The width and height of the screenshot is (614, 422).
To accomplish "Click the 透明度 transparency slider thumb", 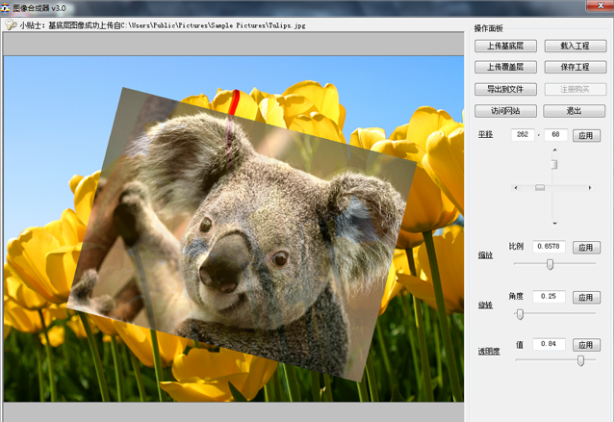I will pyautogui.click(x=581, y=360).
